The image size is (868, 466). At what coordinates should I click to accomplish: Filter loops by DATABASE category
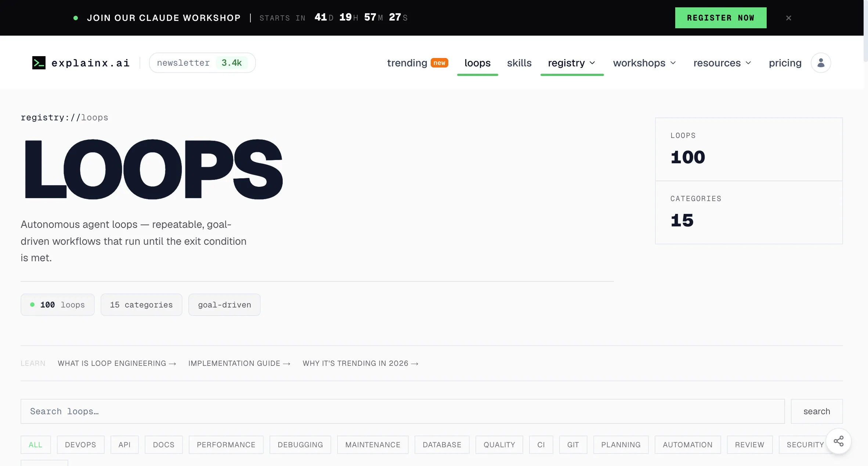click(442, 445)
